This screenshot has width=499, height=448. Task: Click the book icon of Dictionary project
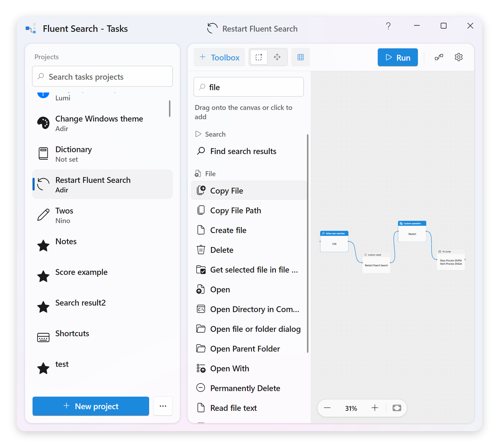coord(43,153)
